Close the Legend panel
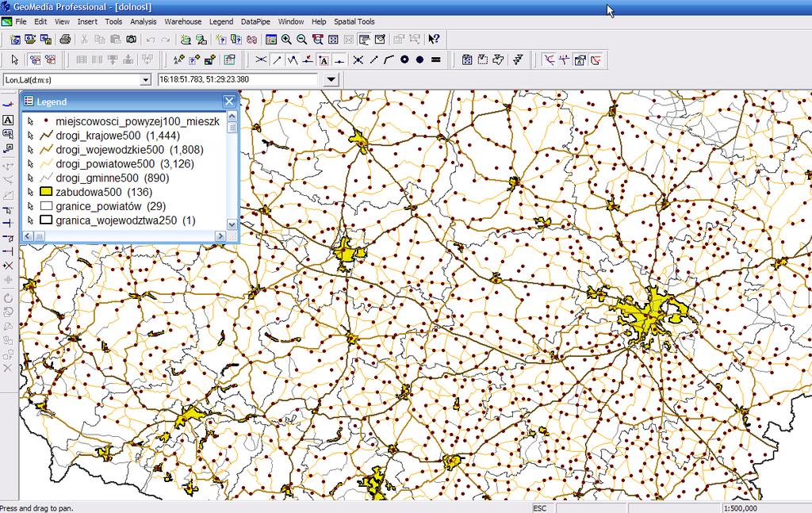 point(229,101)
